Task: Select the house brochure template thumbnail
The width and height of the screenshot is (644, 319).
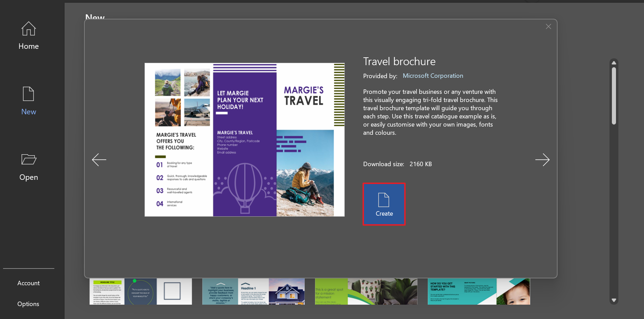Action: pyautogui.click(x=254, y=291)
